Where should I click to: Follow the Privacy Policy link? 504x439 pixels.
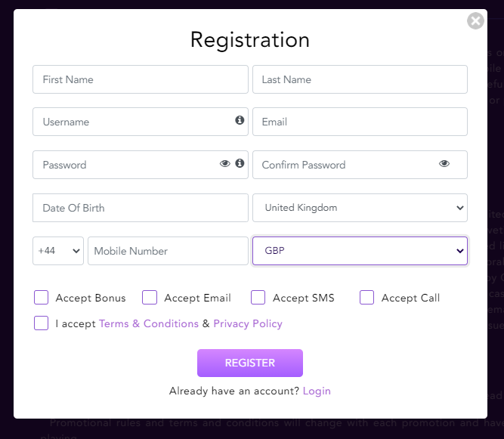(x=248, y=323)
